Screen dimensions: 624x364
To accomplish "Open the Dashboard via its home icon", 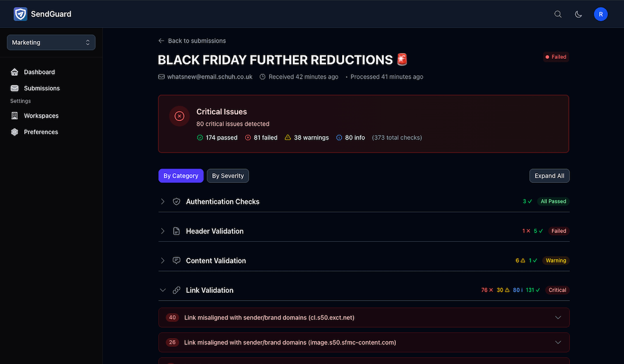I will pos(15,72).
